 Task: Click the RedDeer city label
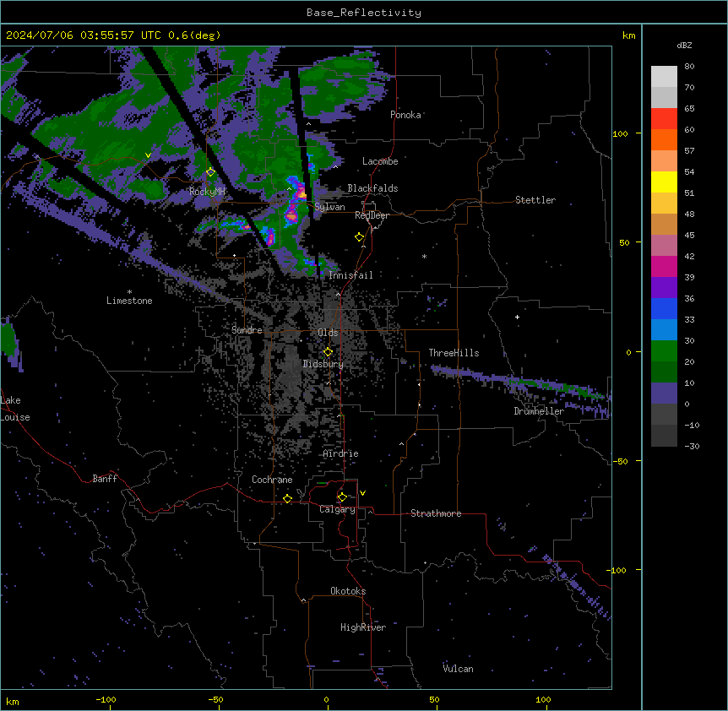pos(372,215)
